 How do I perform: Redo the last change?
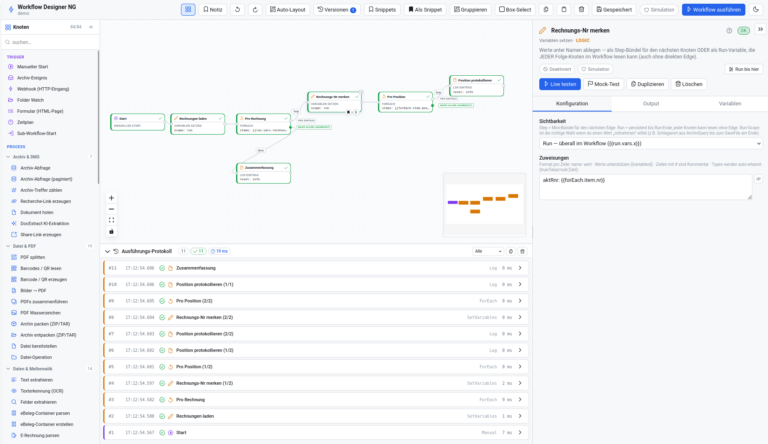pos(255,9)
